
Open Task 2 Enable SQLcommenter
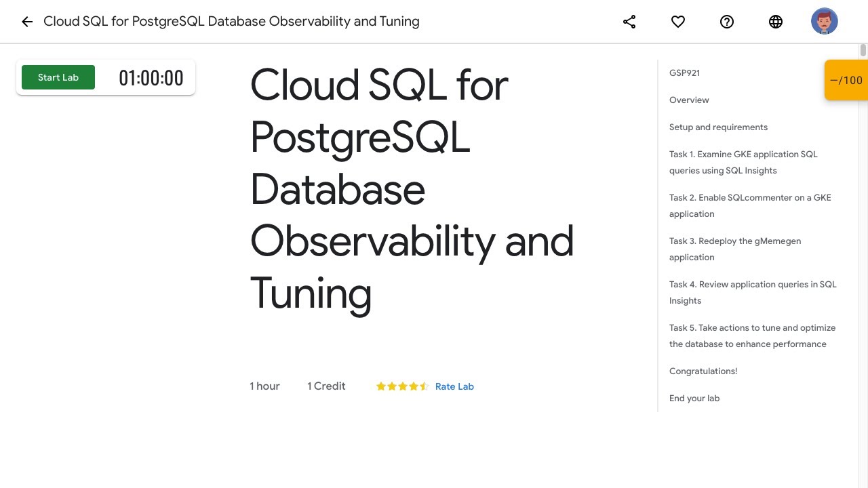pos(750,205)
